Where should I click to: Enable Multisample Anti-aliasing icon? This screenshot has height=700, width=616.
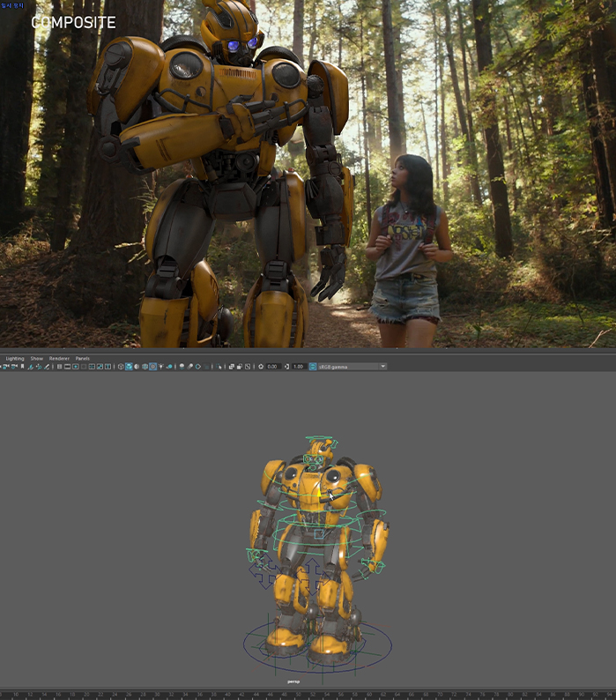tap(197, 367)
